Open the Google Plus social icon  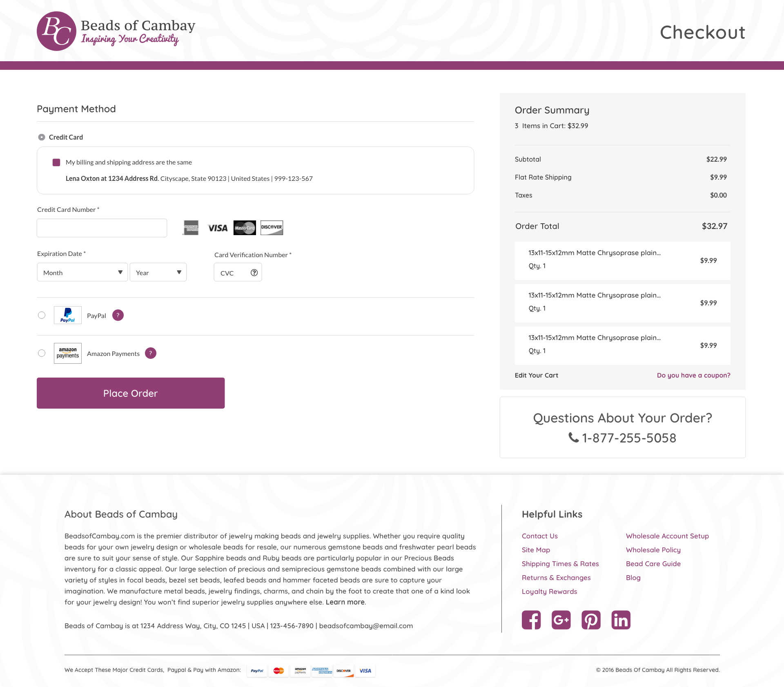point(561,620)
